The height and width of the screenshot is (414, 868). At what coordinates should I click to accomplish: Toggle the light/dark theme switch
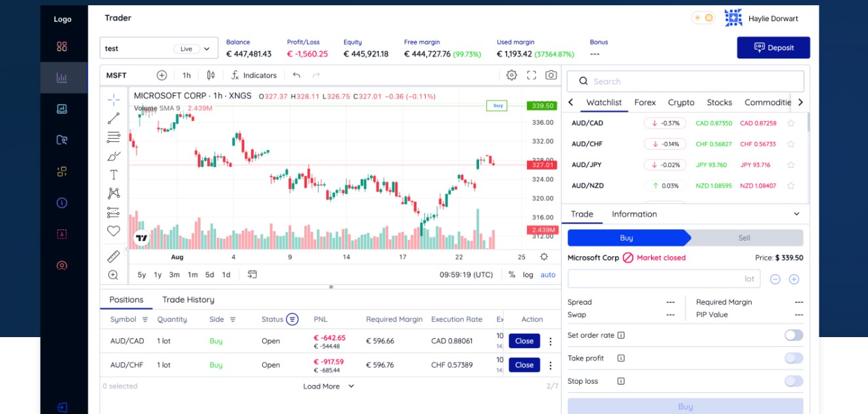coord(703,18)
